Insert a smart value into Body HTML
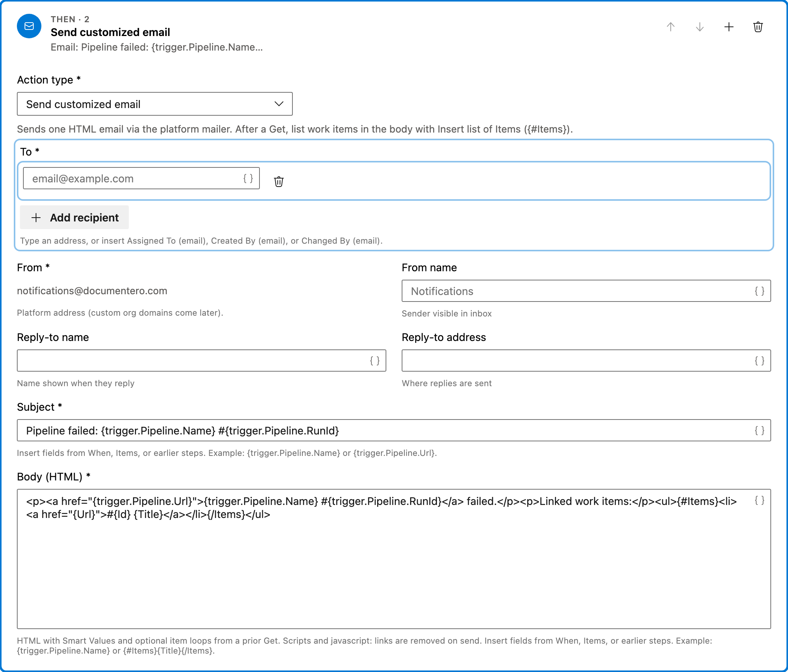Screen dimensions: 788x672 click(x=759, y=500)
